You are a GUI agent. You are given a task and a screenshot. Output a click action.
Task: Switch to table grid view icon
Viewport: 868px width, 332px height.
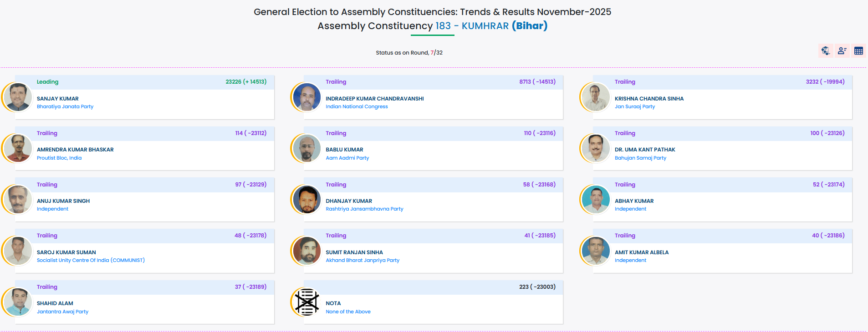[858, 51]
